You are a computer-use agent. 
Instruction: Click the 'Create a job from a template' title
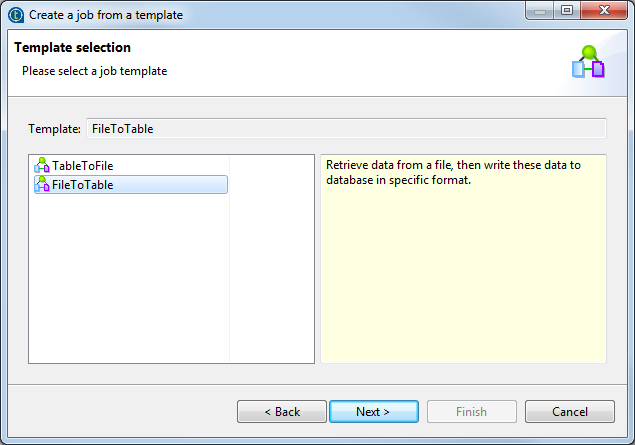pos(105,16)
